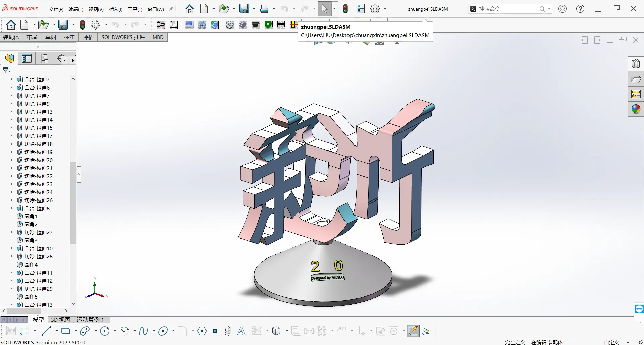Select the Line sketch tool
Image resolution: width=644 pixels, height=345 pixels.
click(x=46, y=331)
